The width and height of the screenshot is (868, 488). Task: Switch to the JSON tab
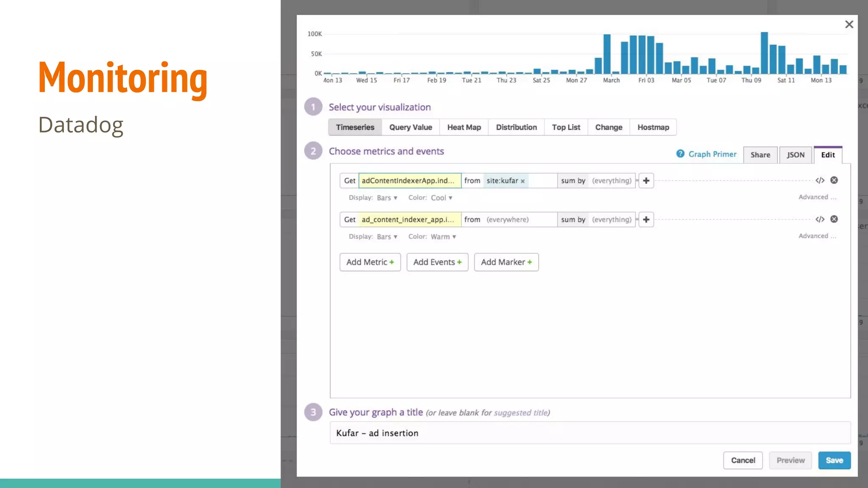click(x=796, y=155)
